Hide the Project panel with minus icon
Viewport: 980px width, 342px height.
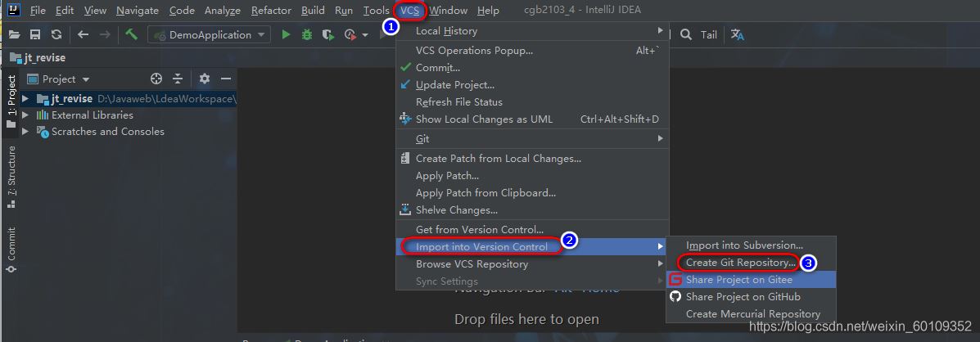226,79
